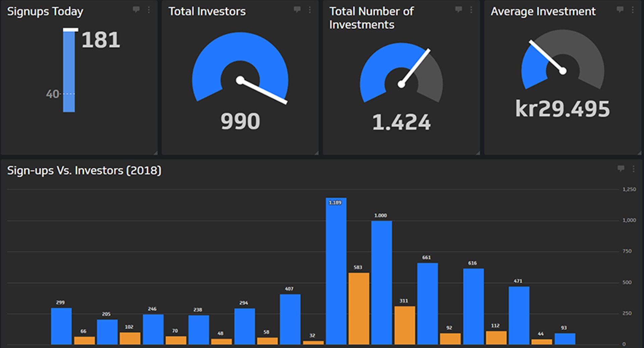Image resolution: width=644 pixels, height=348 pixels.
Task: Click resize handle of Average Investment widget
Action: pyautogui.click(x=639, y=153)
